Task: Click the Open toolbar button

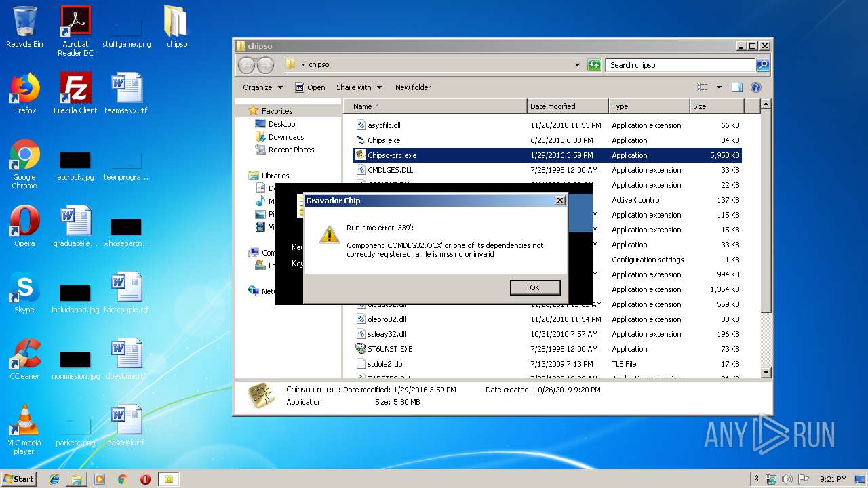Action: [310, 87]
